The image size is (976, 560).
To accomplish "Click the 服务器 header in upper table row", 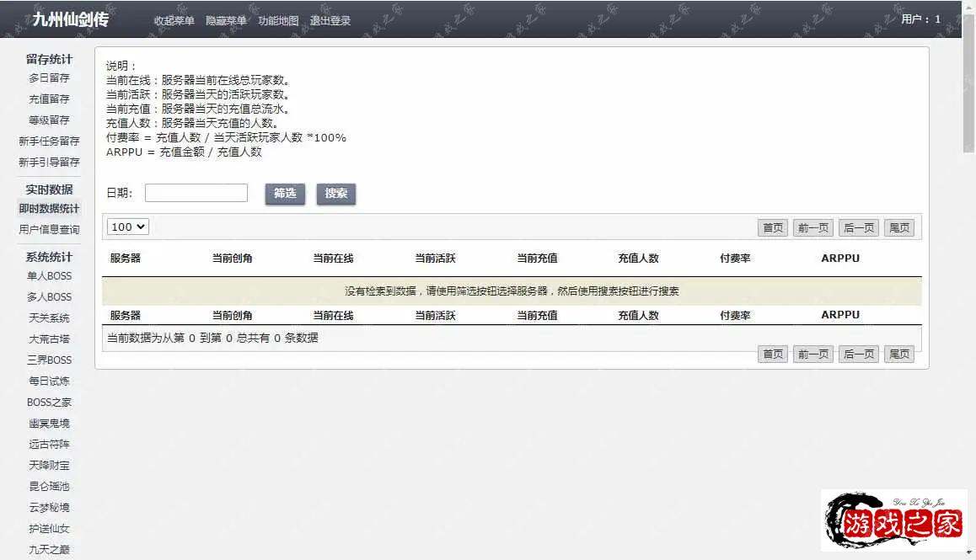I will [125, 259].
